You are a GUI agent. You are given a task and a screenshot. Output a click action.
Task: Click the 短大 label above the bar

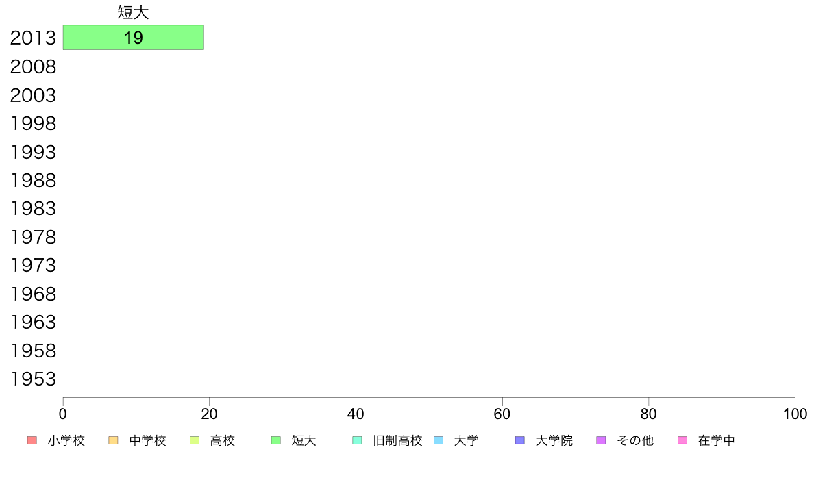coord(134,12)
